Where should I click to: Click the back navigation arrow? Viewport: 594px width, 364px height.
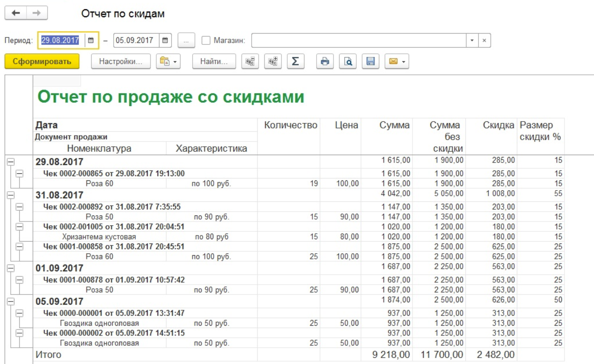tap(15, 14)
